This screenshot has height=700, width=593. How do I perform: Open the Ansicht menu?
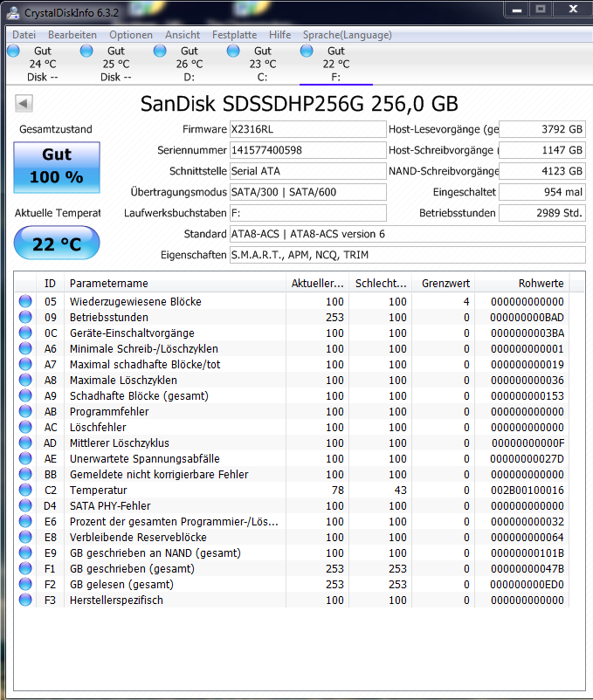pyautogui.click(x=183, y=35)
